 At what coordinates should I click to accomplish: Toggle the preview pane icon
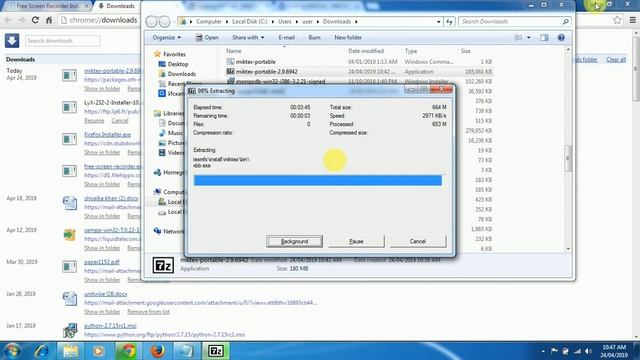click(544, 38)
